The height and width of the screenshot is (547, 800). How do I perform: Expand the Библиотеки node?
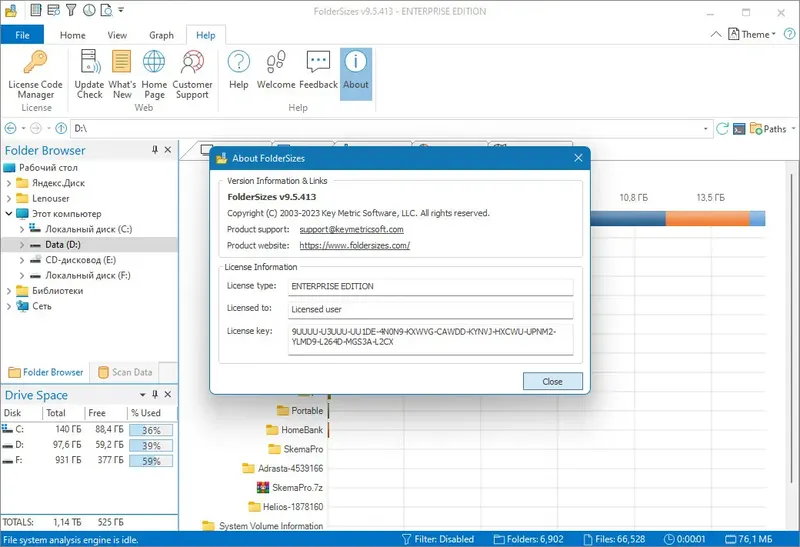point(9,290)
